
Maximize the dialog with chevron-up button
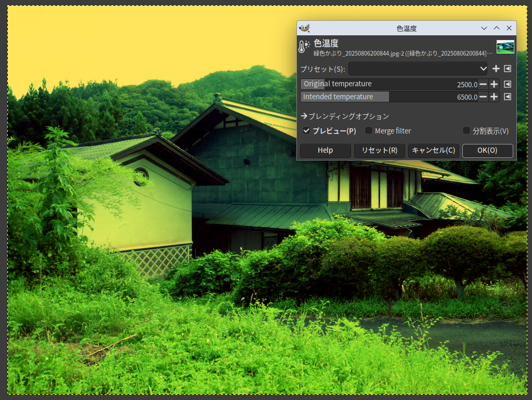click(x=497, y=28)
